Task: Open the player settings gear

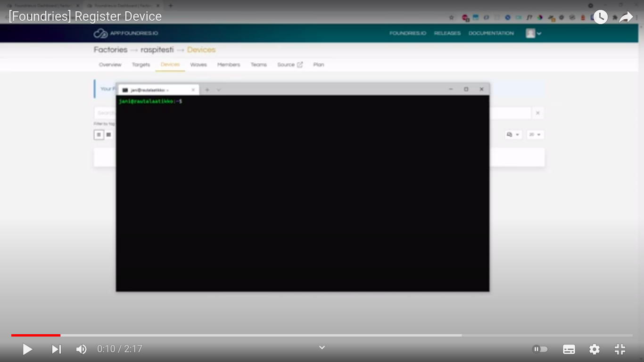Action: [x=594, y=349]
